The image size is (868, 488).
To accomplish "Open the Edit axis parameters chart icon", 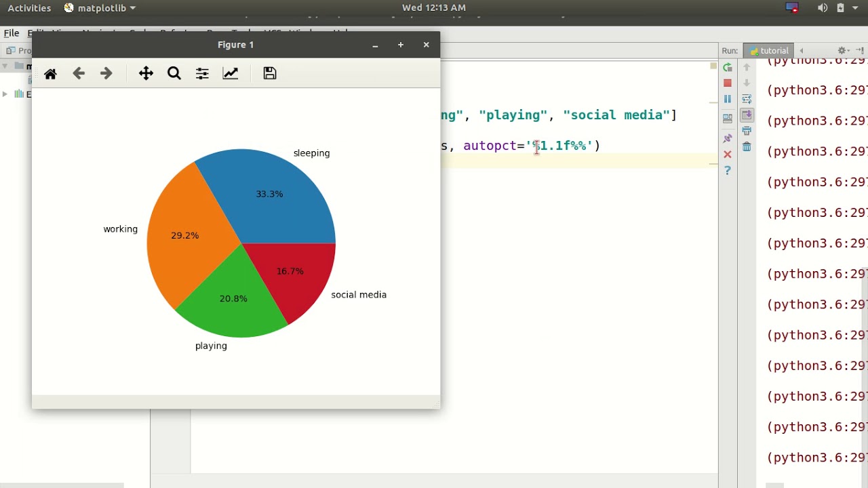I will tap(231, 73).
